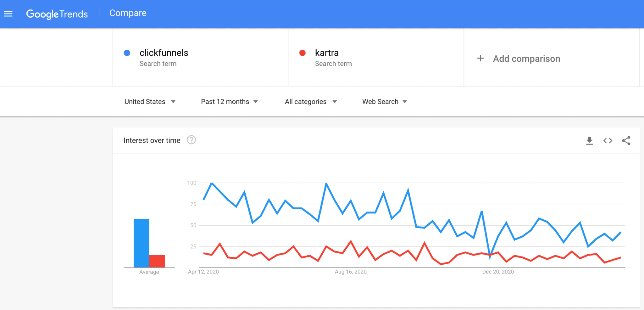Click the blue clickfunnels color dot

point(127,53)
